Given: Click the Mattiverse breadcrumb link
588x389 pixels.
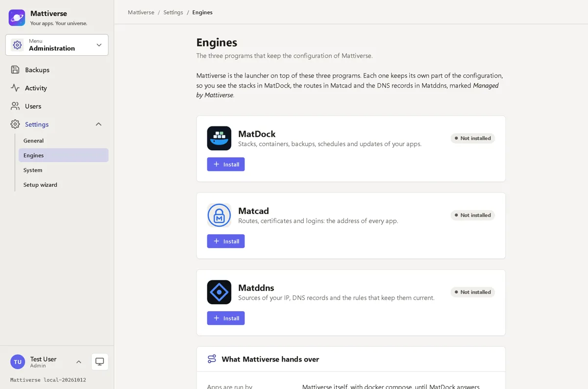Looking at the screenshot, I should 141,12.
